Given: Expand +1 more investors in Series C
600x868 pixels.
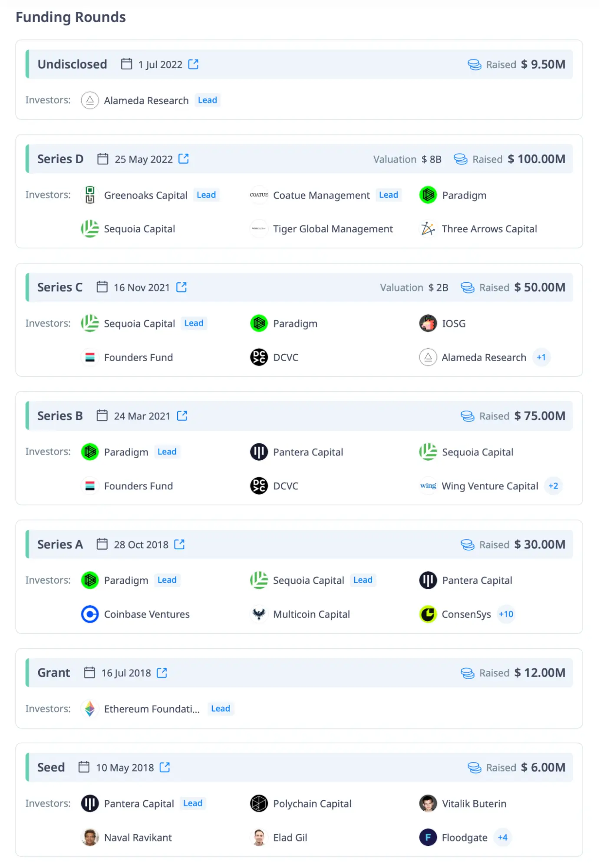Looking at the screenshot, I should tap(541, 357).
